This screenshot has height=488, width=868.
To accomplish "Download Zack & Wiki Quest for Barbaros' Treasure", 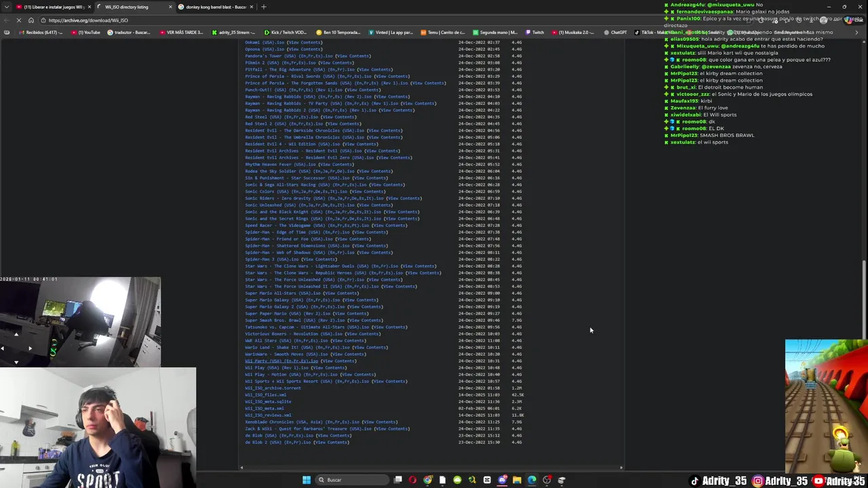I will coord(308,428).
